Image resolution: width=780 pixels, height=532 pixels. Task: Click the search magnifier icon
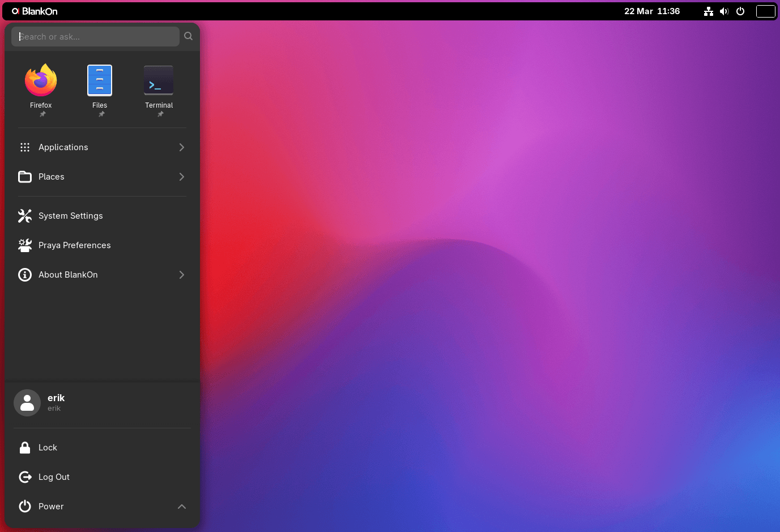click(x=189, y=36)
